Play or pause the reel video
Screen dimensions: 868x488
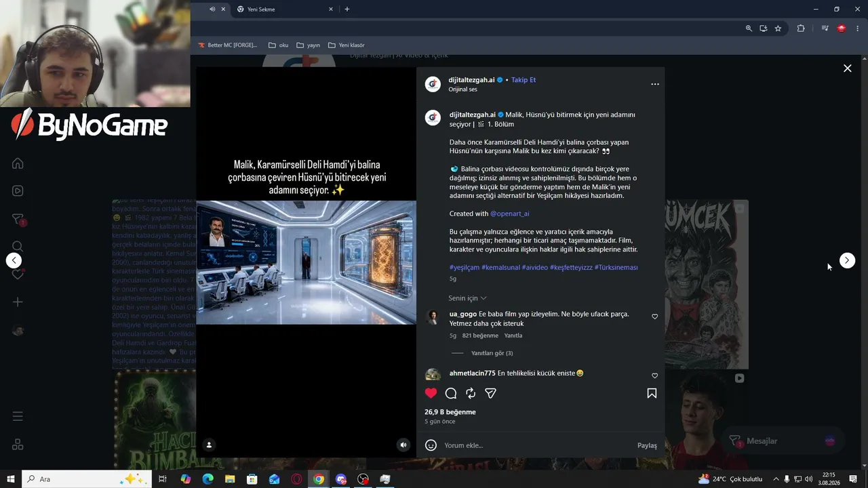point(307,262)
